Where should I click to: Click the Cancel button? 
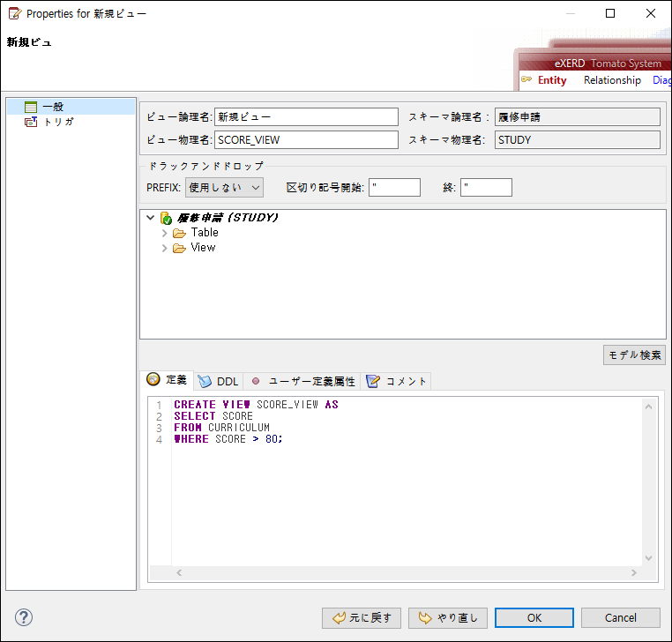click(621, 618)
